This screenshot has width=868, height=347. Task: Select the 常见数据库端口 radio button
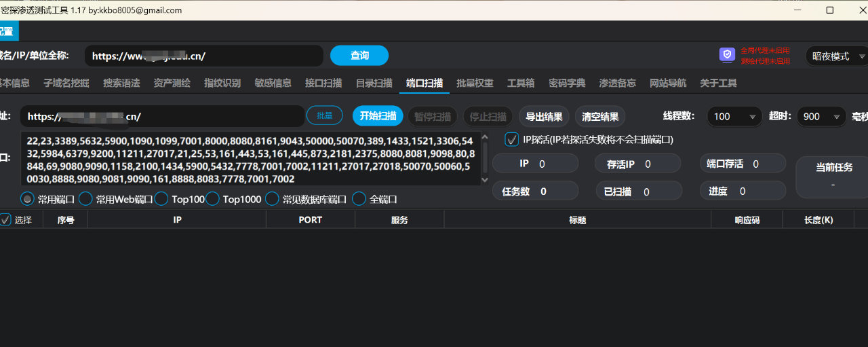tap(272, 199)
